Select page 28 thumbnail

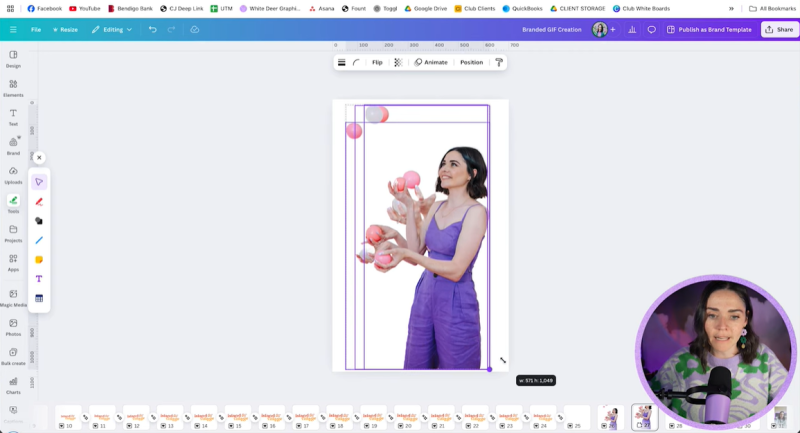point(679,417)
